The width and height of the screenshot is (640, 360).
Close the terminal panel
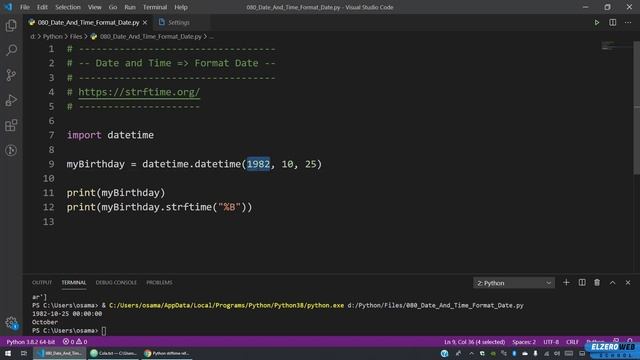(628, 282)
